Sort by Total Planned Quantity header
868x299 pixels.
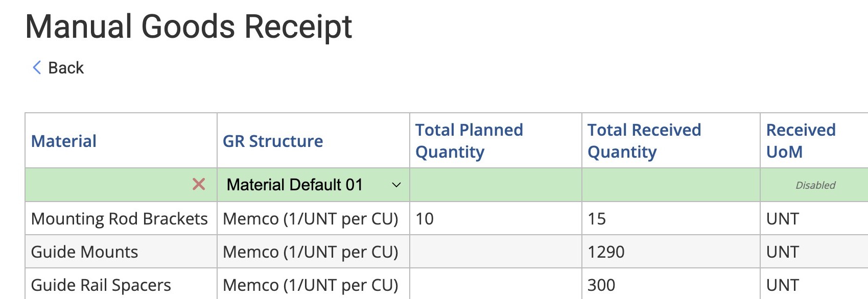(469, 141)
